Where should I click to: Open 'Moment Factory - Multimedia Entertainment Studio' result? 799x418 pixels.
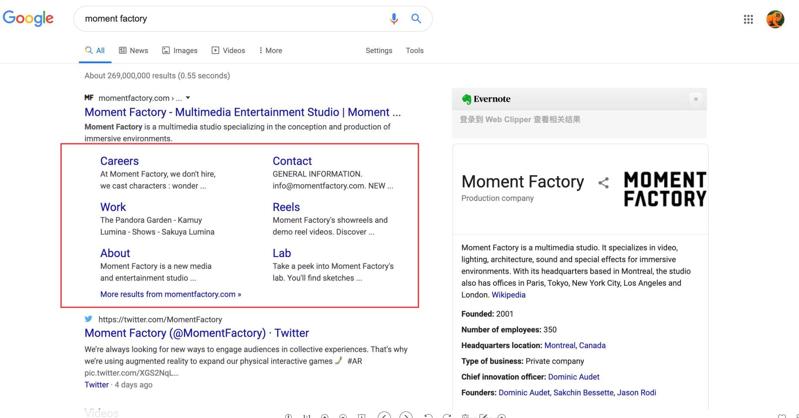pyautogui.click(x=243, y=112)
